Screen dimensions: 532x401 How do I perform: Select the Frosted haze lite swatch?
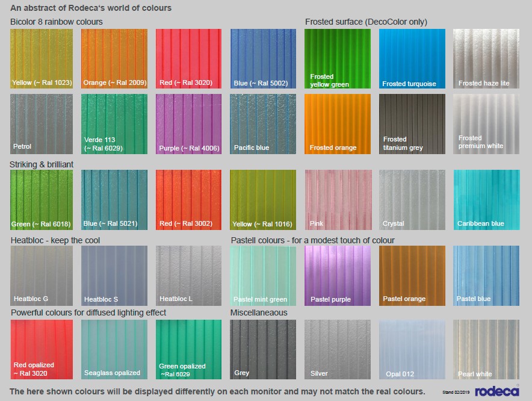486,59
